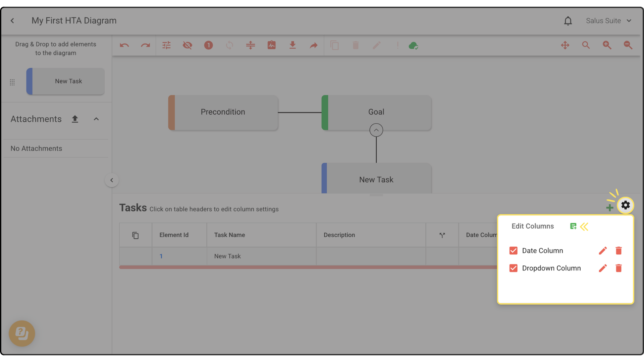Uncheck the Date Column checkbox
This screenshot has width=644, height=362.
pyautogui.click(x=513, y=251)
